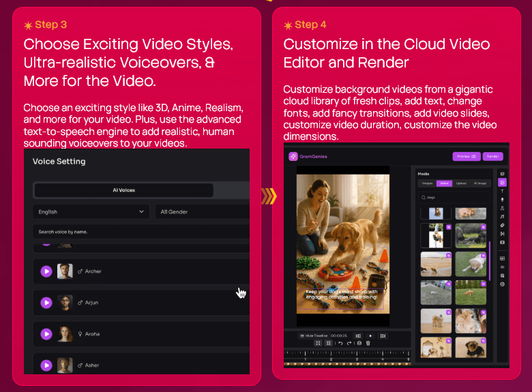Toggle Hide Timeline

coord(314,335)
